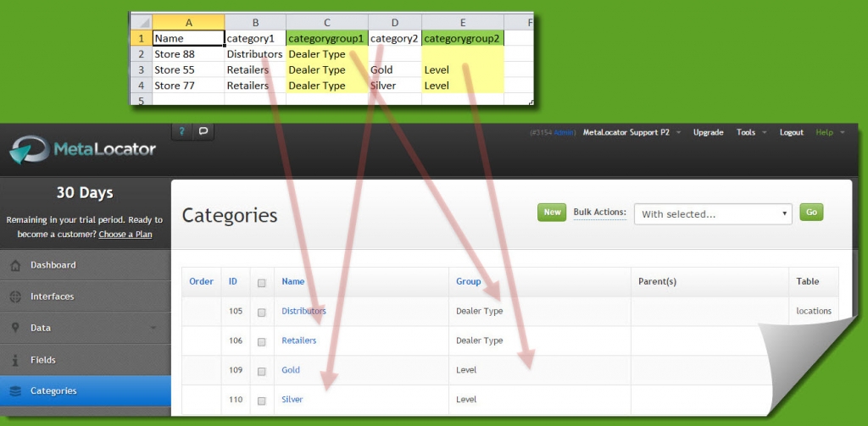Open the With selected... dropdown

coord(713,214)
